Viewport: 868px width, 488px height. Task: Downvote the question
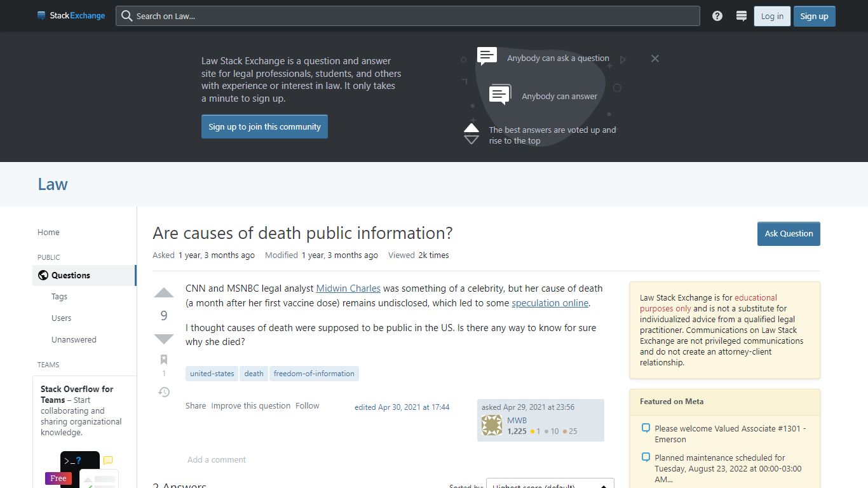tap(164, 339)
